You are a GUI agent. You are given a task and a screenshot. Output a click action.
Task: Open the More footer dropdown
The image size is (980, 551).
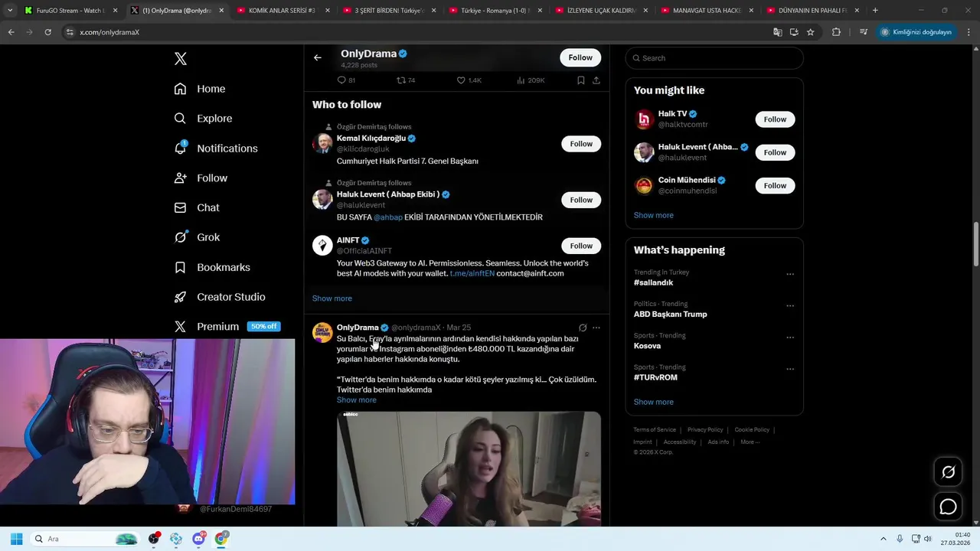(750, 442)
